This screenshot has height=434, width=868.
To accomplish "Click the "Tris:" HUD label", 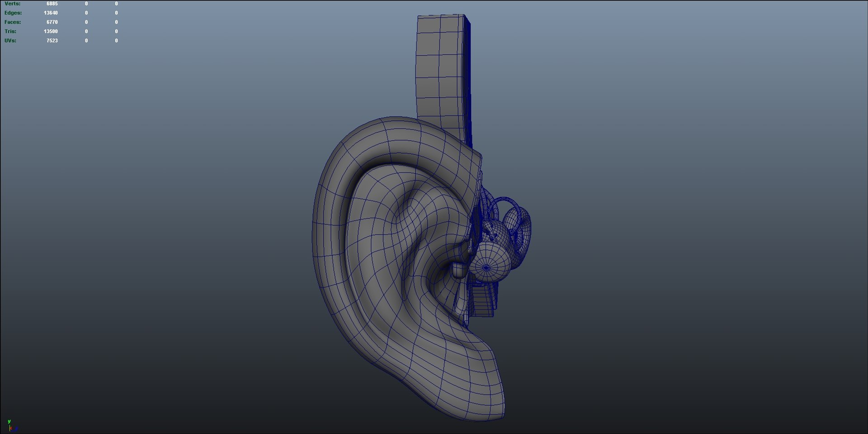I will 10,31.
